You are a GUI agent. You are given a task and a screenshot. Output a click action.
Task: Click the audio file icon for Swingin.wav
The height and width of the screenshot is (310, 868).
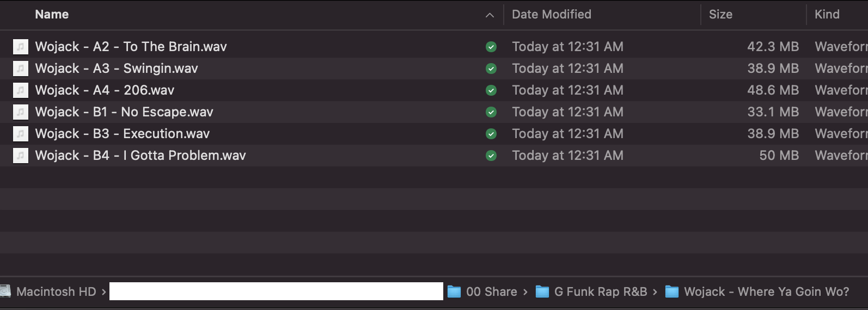20,69
